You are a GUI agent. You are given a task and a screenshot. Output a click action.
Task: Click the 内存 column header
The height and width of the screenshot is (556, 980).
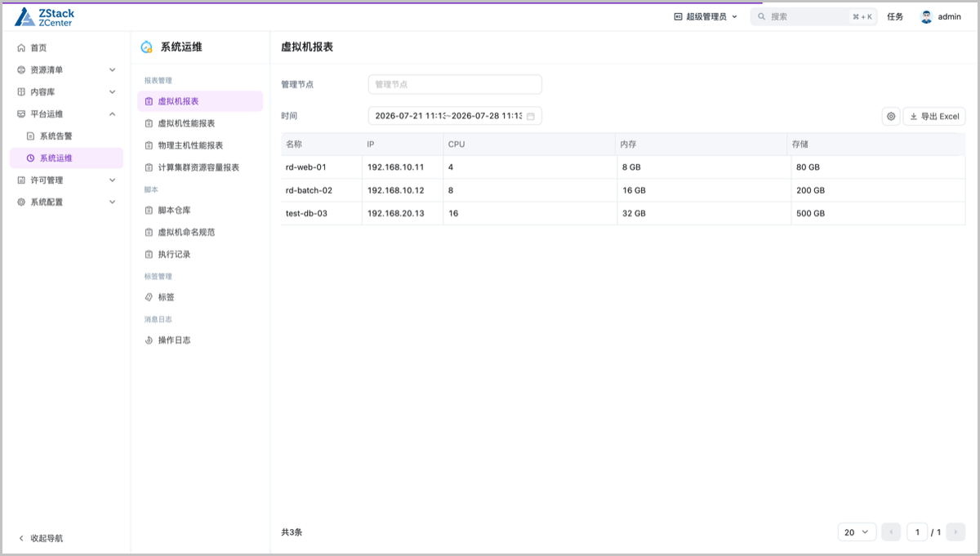coord(701,145)
